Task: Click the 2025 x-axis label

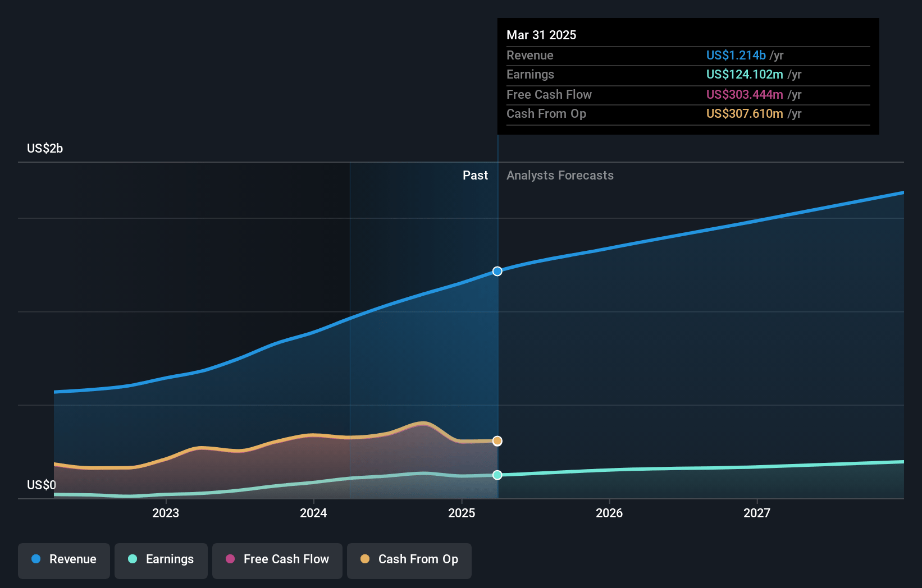Action: [x=462, y=513]
